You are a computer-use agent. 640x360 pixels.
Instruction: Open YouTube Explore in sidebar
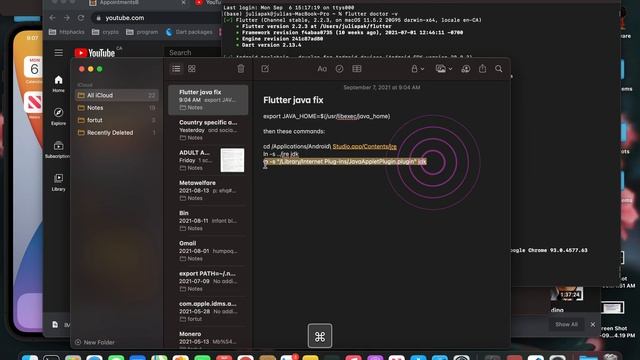[x=58, y=116]
